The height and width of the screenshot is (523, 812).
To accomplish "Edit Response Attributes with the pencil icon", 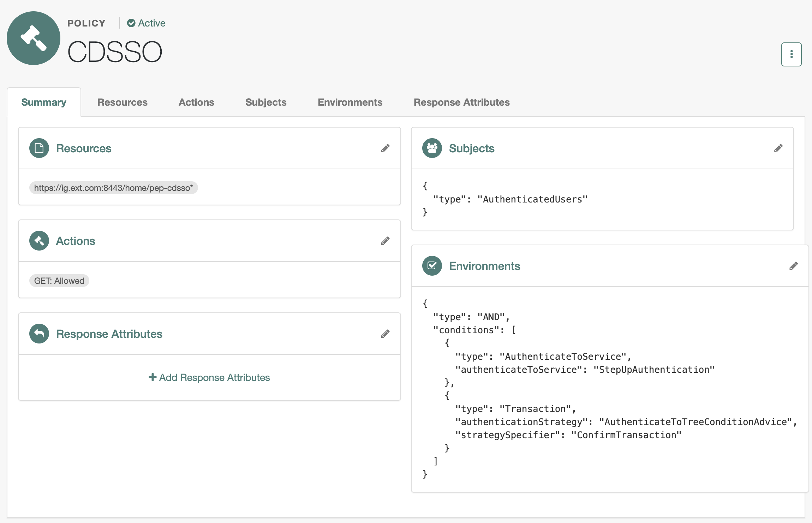I will point(385,334).
